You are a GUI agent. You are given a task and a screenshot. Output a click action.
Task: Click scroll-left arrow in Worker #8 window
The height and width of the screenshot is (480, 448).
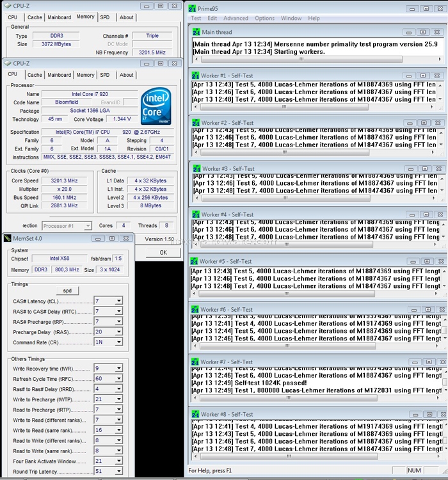click(x=195, y=456)
